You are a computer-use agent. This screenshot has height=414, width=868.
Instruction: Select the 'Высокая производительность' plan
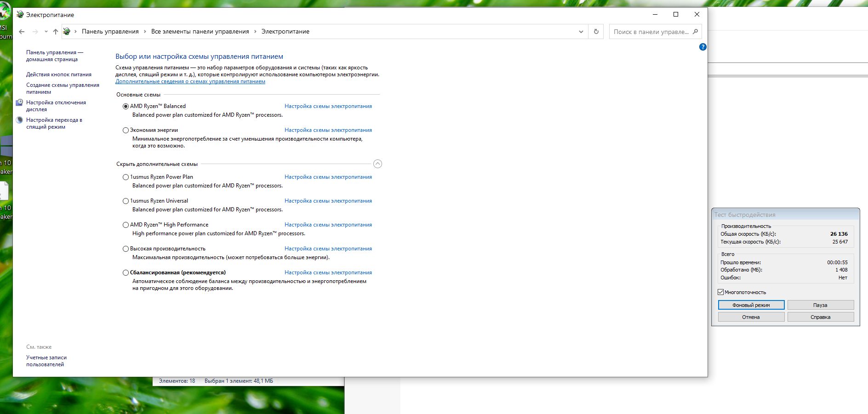point(126,249)
